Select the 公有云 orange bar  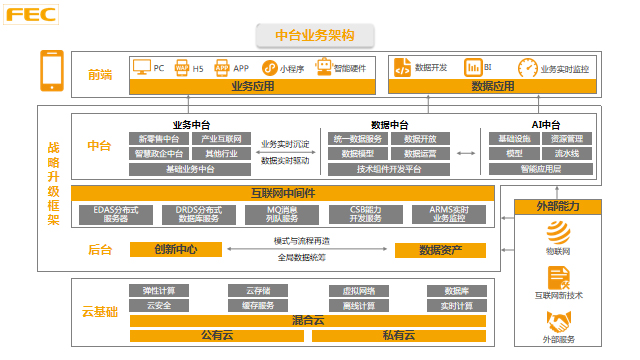[x=217, y=336]
